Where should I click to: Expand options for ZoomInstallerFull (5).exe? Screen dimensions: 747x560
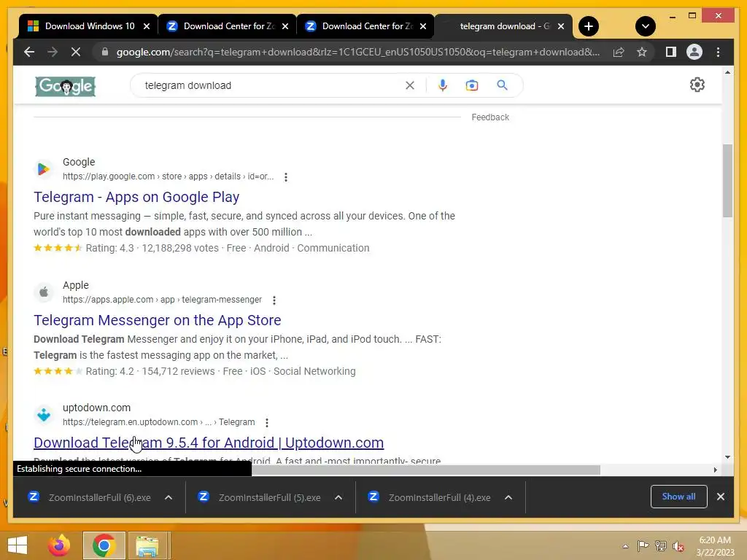pos(338,497)
